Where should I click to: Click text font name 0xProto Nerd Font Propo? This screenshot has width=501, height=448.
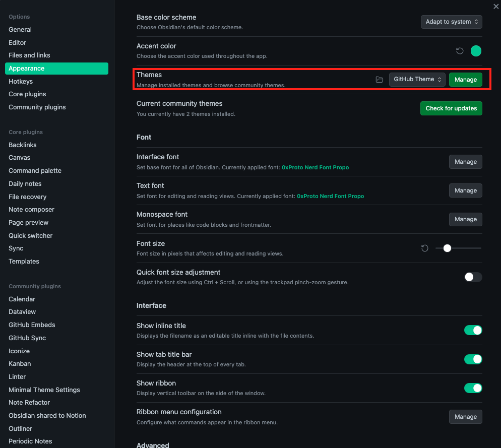[330, 196]
